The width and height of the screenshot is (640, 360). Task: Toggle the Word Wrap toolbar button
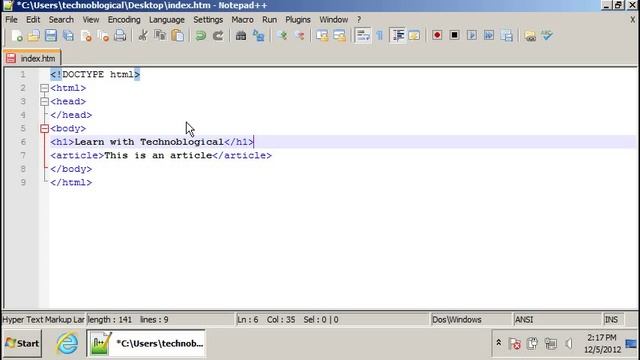(x=362, y=36)
